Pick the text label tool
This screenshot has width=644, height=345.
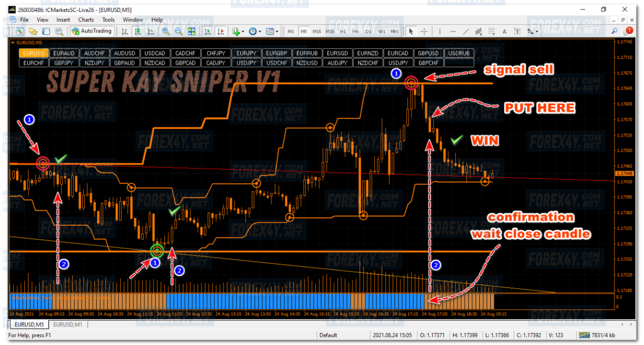tap(504, 31)
